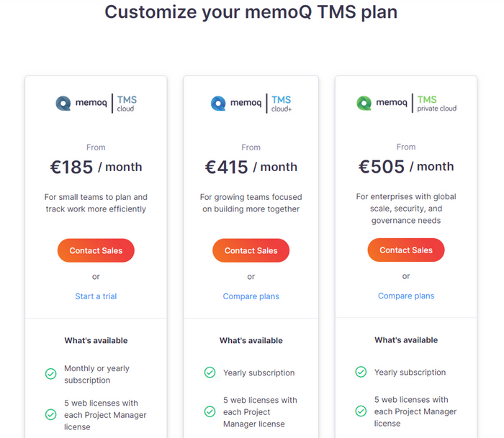Click the memoQ TMS cloud+ logo
The image size is (504, 438).
click(251, 104)
